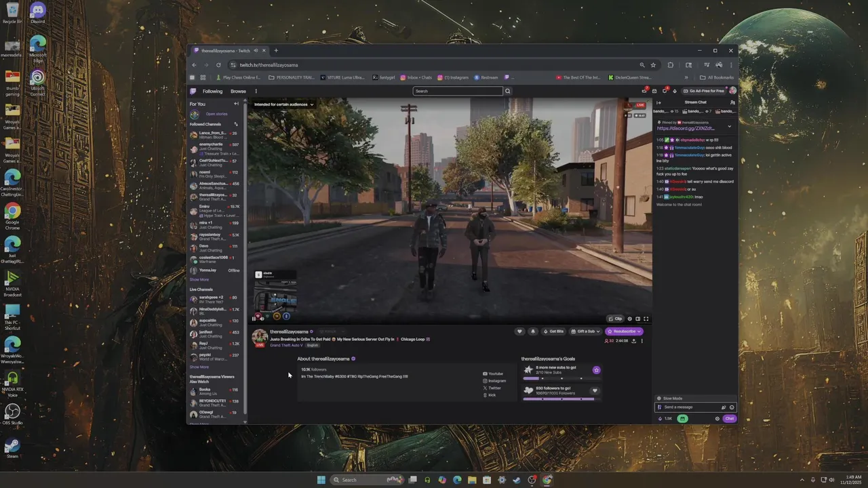This screenshot has height=488, width=868.
Task: Click the Chrome extensions puzzle icon
Action: (671, 65)
